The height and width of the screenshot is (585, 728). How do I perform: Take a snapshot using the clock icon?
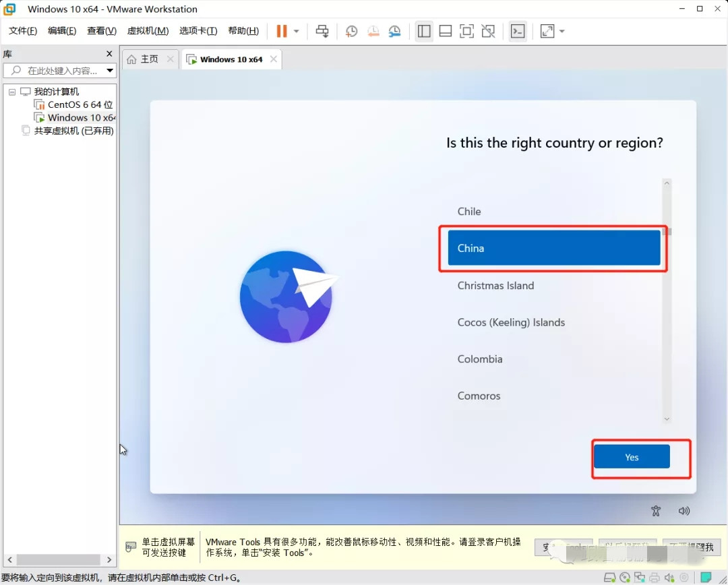point(351,31)
